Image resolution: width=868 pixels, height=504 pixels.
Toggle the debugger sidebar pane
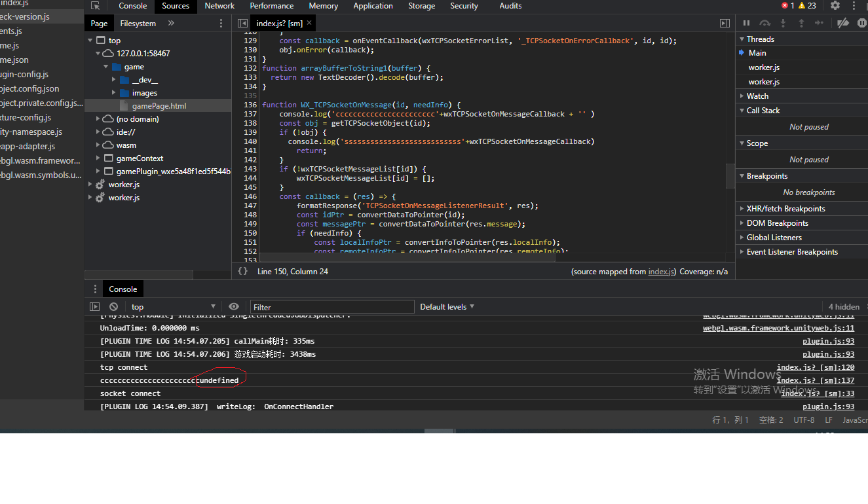point(725,23)
